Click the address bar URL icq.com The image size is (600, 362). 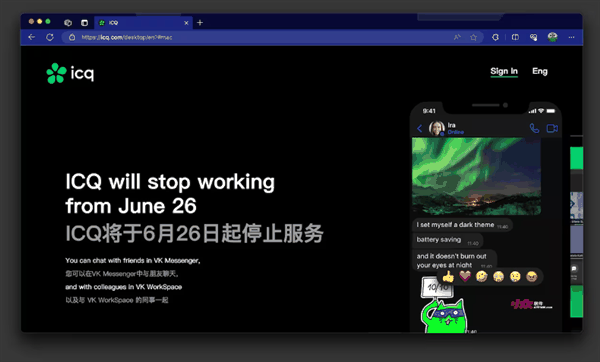point(127,37)
